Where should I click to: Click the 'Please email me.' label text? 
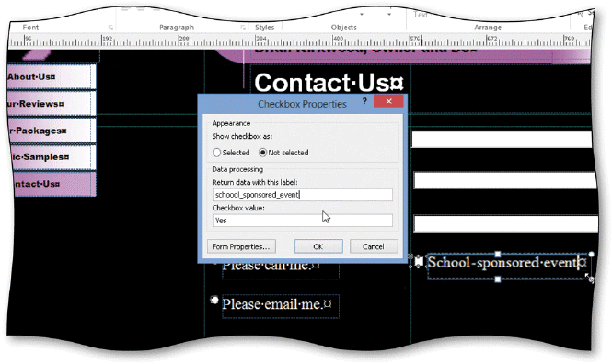[277, 304]
